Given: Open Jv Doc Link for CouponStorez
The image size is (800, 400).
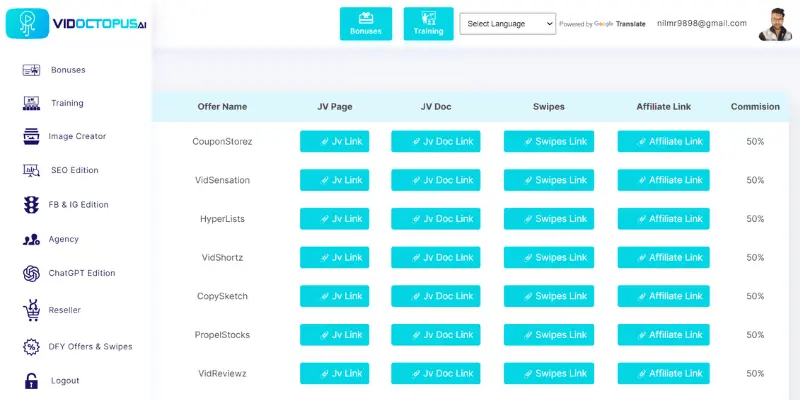Looking at the screenshot, I should 436,141.
